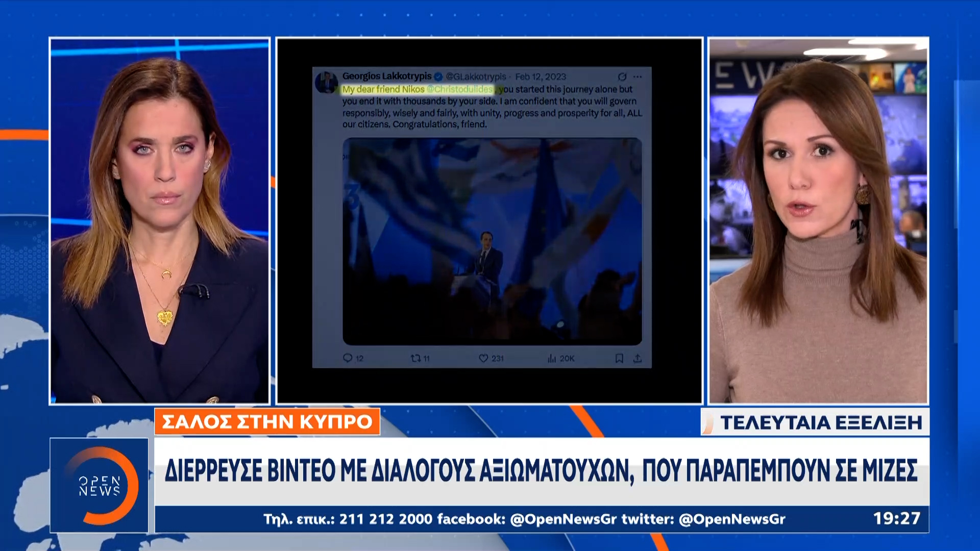Image resolution: width=980 pixels, height=551 pixels.
Task: Click the @GLakkotrypis handle
Action: [x=476, y=77]
